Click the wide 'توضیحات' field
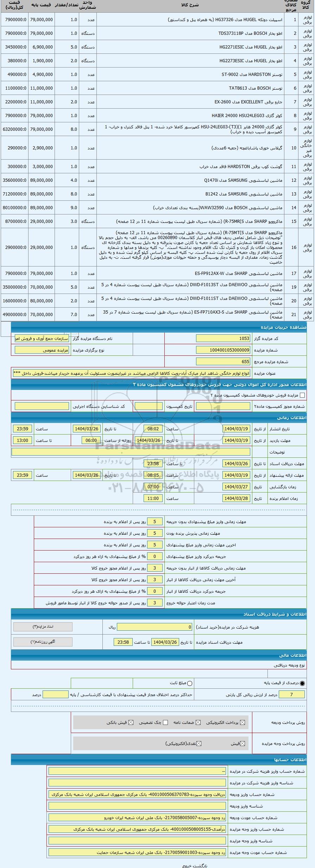This screenshot has height=868, width=315. tap(131, 452)
